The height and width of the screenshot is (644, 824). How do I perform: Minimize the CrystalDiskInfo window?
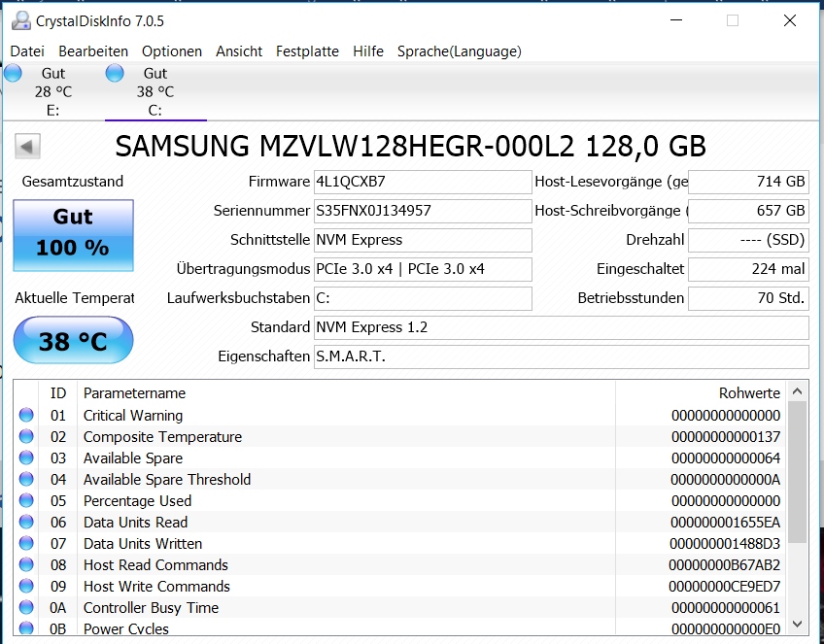pos(676,20)
